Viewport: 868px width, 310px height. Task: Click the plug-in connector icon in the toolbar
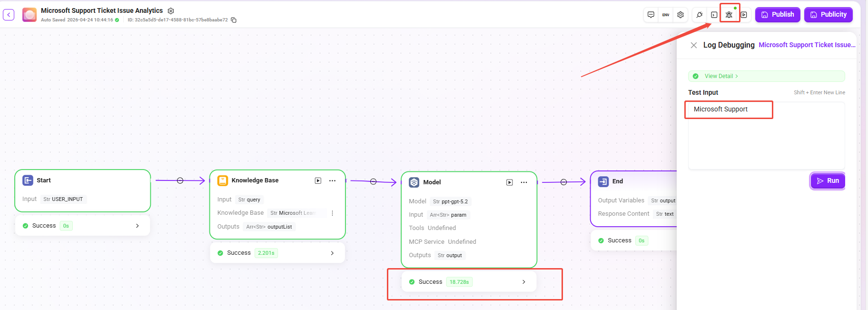tap(700, 15)
